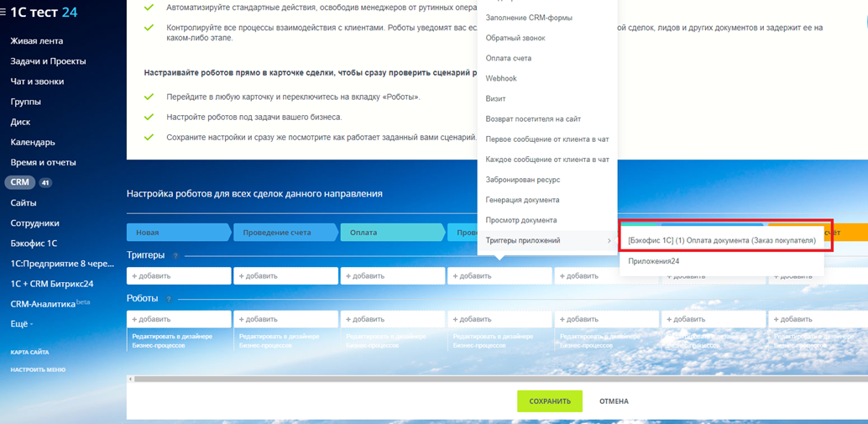This screenshot has width=868, height=424.
Task: Click the CRM counter badge showing 41
Action: 44,183
